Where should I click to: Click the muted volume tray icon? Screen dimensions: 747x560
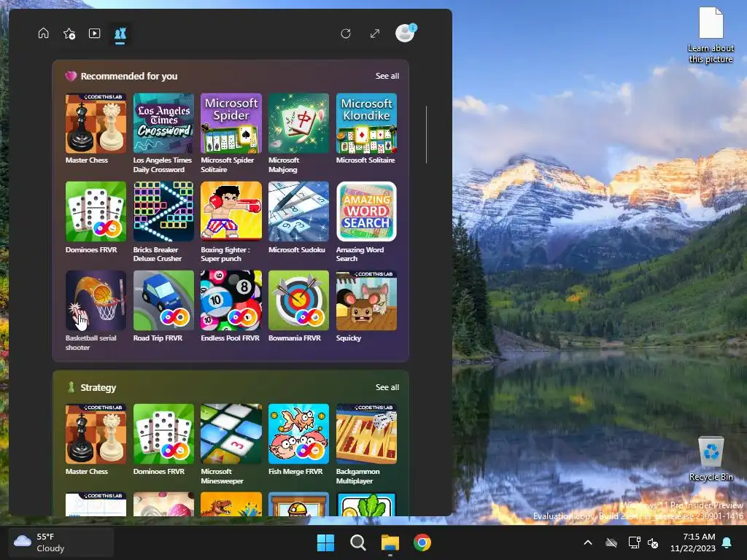point(653,542)
